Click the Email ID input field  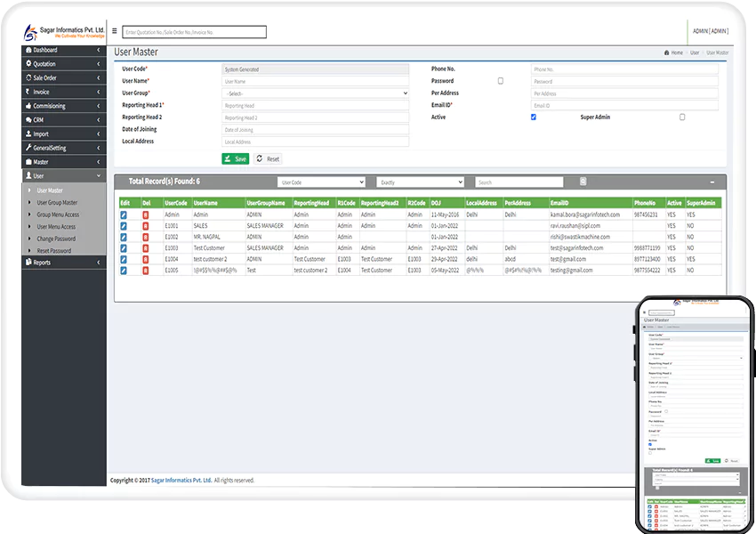(624, 106)
